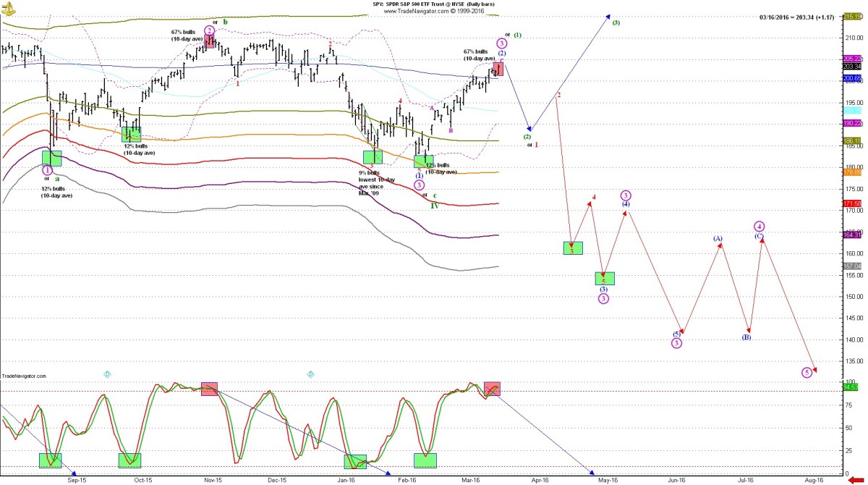
Task: Click the Nov-15 date label
Action: pos(212,479)
